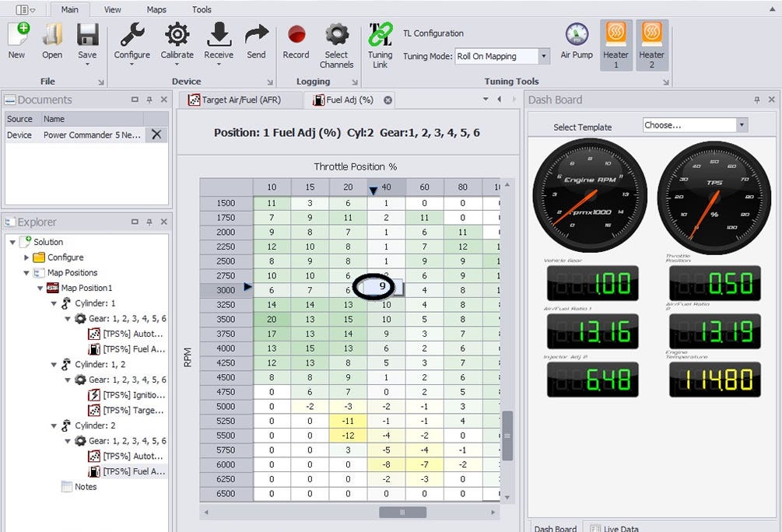Select the table cell at 3500 RPM, 10% throttle
Viewport: 782px width, 532px height.
tap(272, 319)
